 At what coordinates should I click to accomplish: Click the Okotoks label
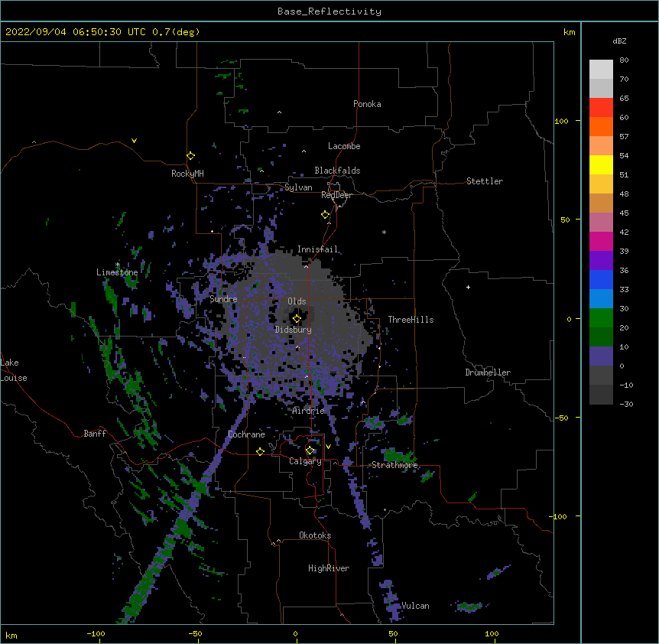[315, 535]
